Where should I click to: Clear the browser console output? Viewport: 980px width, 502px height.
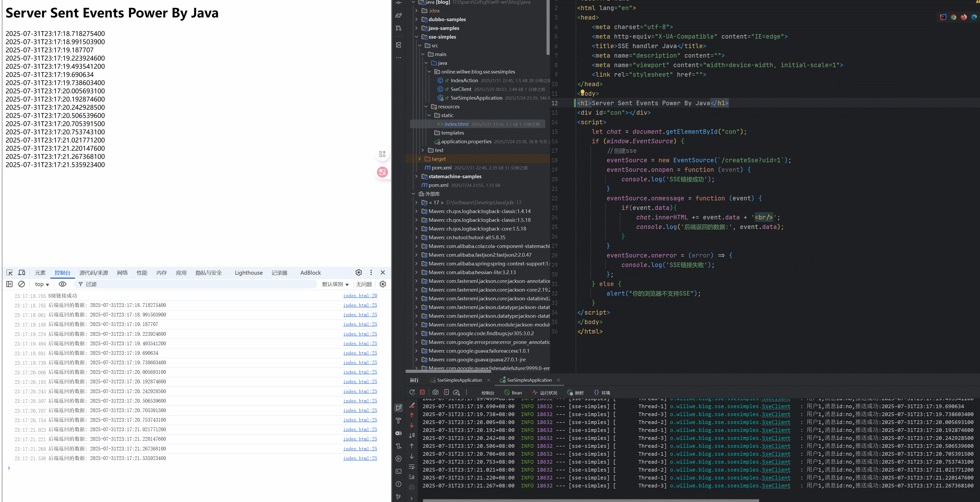point(22,284)
